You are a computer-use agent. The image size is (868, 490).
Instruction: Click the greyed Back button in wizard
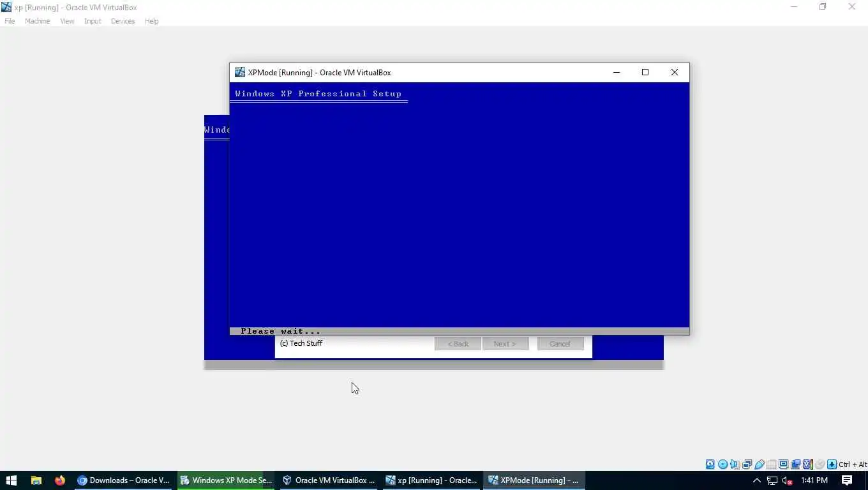(458, 344)
